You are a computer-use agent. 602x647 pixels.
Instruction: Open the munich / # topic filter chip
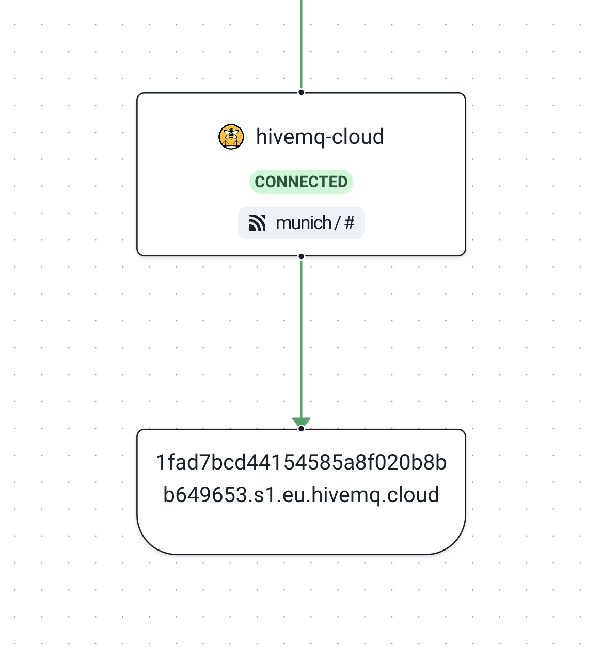pos(301,223)
